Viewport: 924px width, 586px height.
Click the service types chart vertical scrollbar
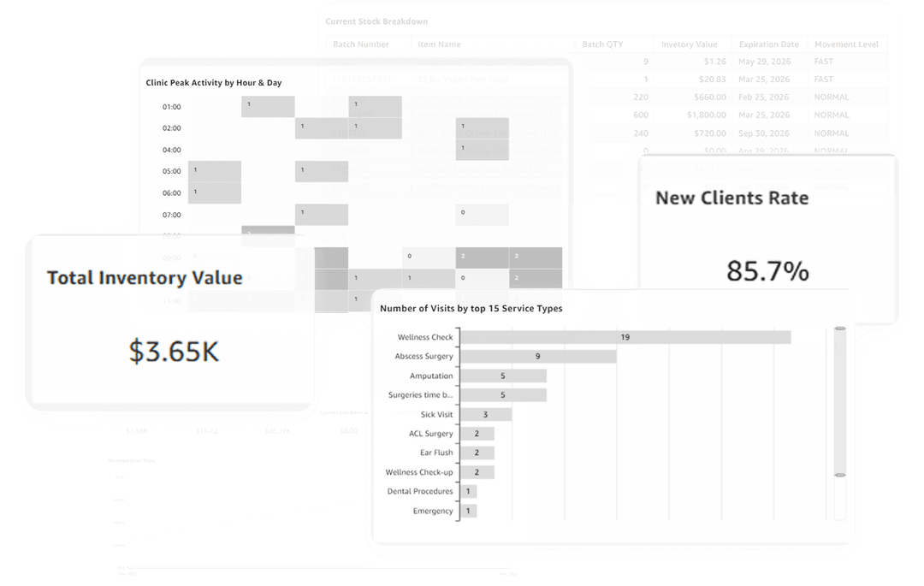tap(839, 402)
